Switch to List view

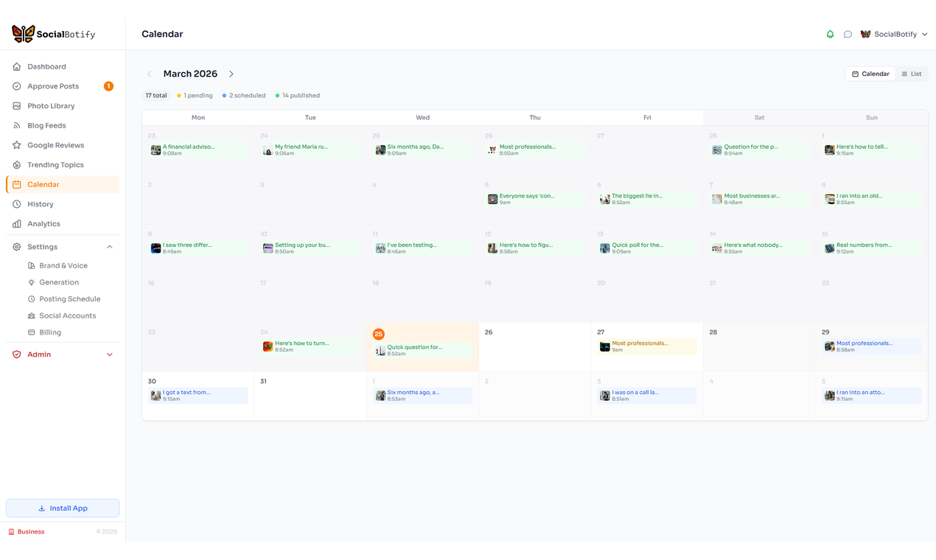click(912, 73)
